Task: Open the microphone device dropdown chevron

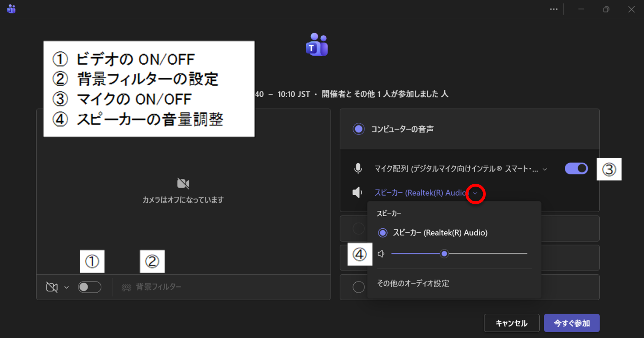Action: click(545, 170)
